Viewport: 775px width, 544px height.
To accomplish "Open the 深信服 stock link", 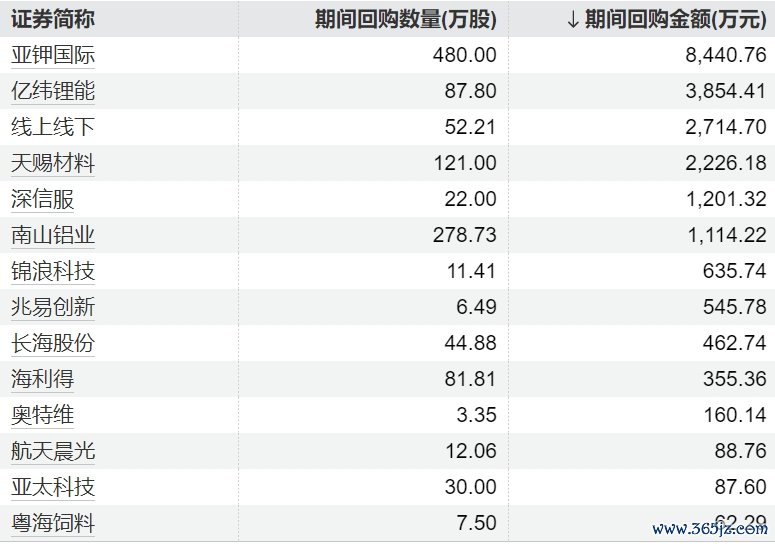I will pos(43,199).
